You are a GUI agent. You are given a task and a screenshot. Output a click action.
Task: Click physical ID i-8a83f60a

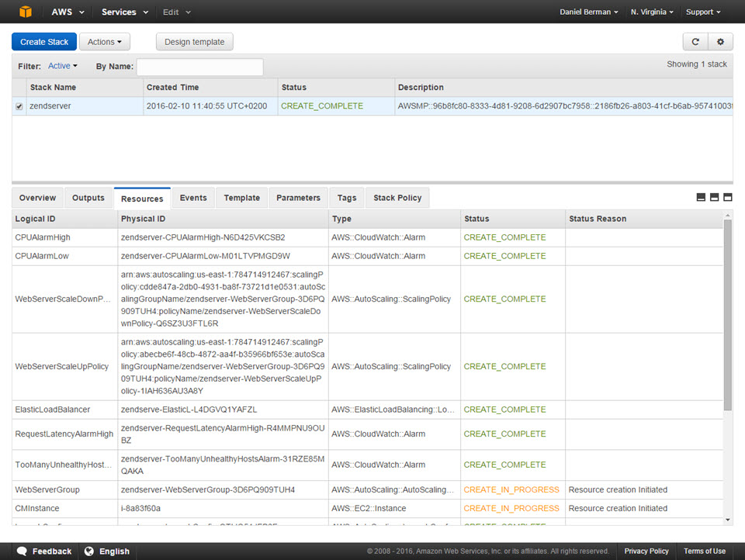(140, 508)
